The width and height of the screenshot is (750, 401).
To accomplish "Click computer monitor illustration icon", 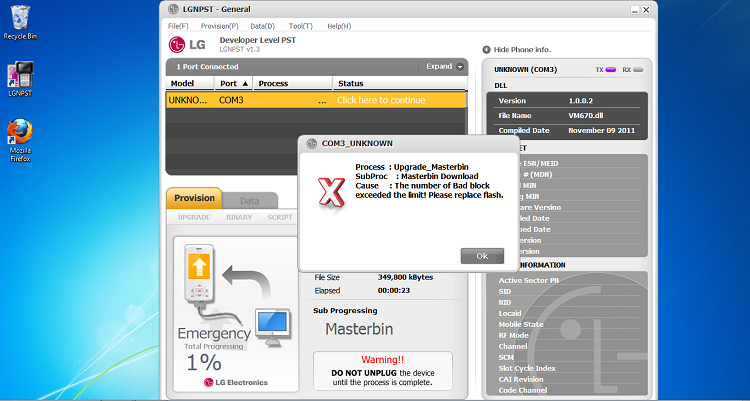I will (x=272, y=326).
